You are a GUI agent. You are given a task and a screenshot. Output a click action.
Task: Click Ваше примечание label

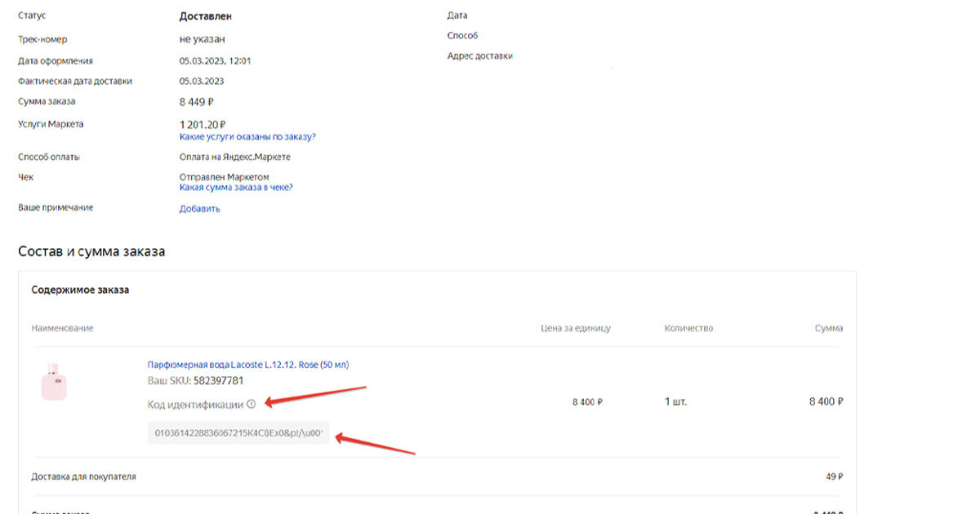pyautogui.click(x=56, y=208)
